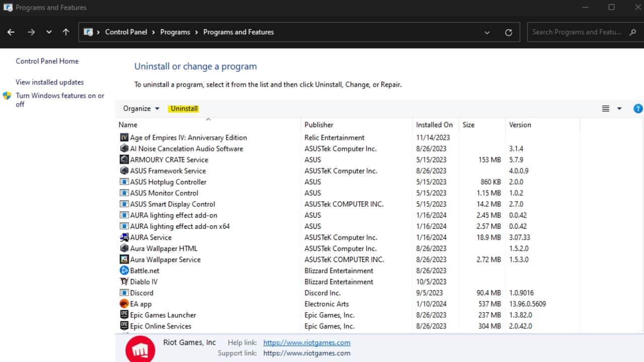Sort by the Publisher column header
The height and width of the screenshot is (362, 644).
(x=357, y=125)
